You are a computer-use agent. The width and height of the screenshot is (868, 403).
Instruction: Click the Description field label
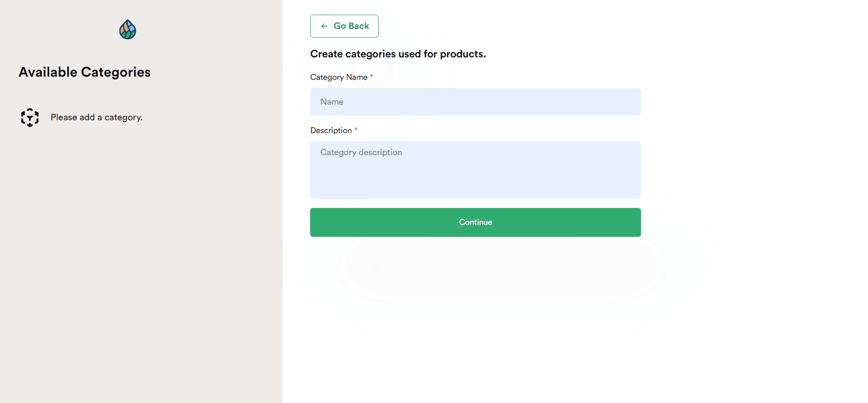pyautogui.click(x=331, y=130)
